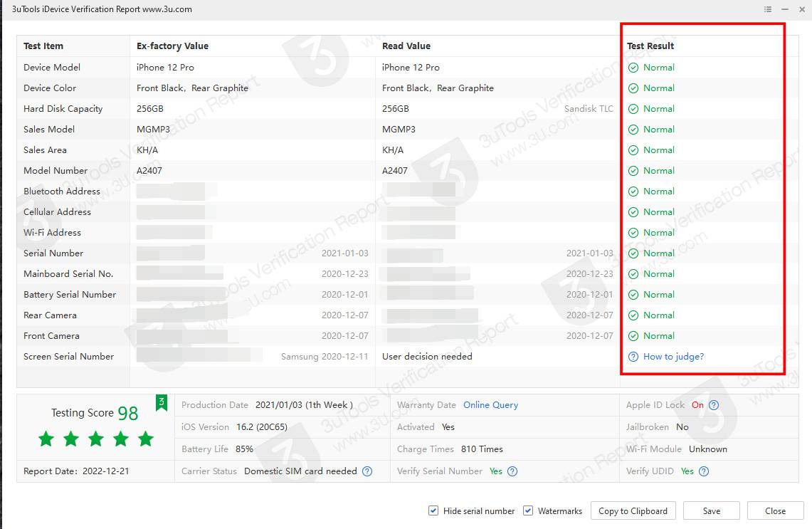Screen dimensions: 812x529
Task: Click the Jailbroken No value
Action: coord(682,427)
